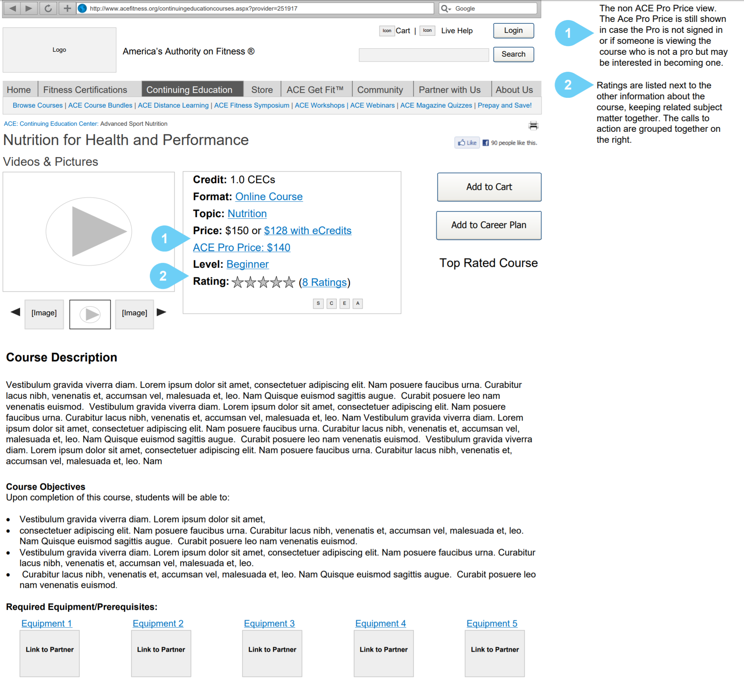
Task: Click the ACE Pro Price: $140 link
Action: 242,247
